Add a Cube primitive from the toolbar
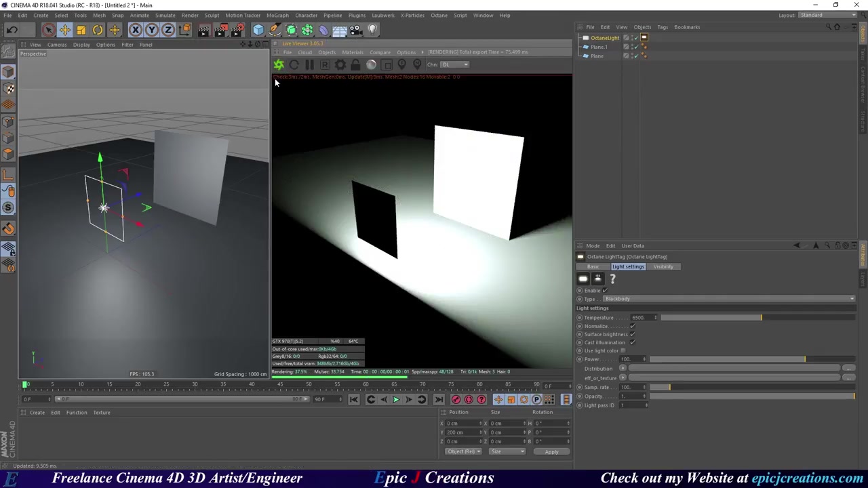Image resolution: width=868 pixels, height=488 pixels. coord(258,29)
